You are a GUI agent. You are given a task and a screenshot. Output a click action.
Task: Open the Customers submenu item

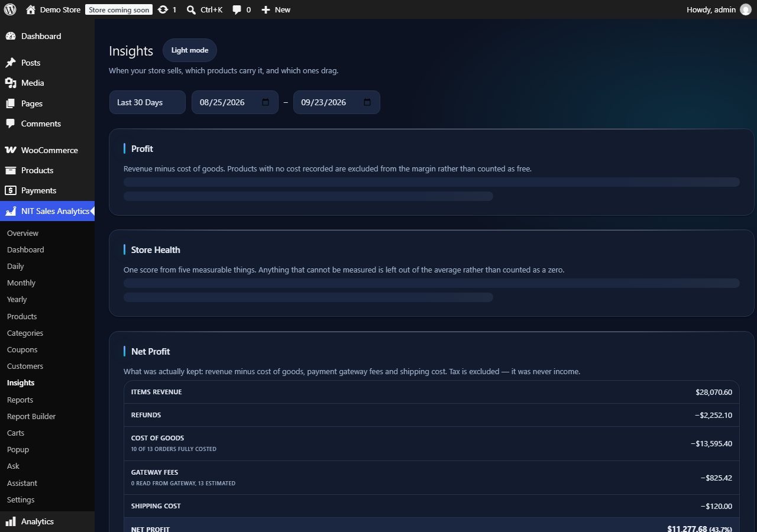(25, 366)
